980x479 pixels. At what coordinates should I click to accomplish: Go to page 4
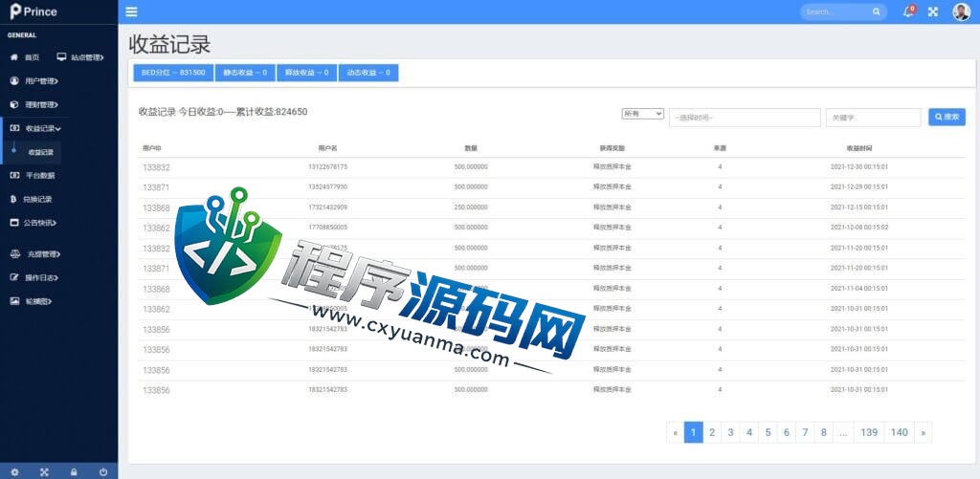[749, 432]
